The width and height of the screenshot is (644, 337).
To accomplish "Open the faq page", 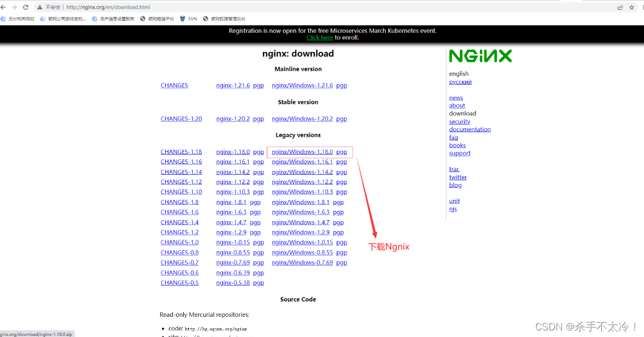I will coord(453,138).
